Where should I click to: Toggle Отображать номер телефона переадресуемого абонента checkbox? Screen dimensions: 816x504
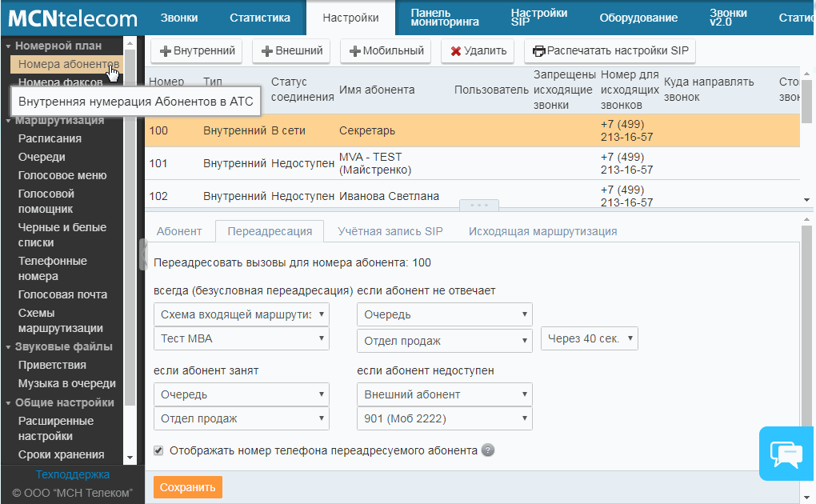pyautogui.click(x=158, y=450)
